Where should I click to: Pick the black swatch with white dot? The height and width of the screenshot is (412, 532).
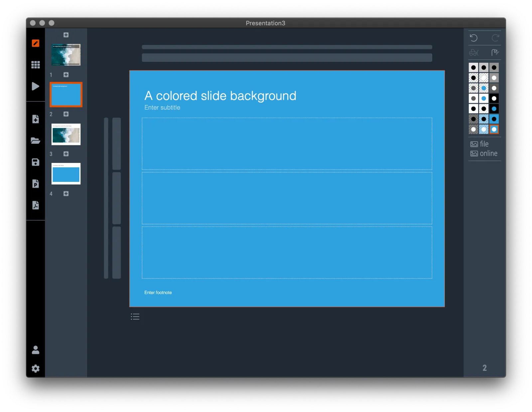click(494, 98)
